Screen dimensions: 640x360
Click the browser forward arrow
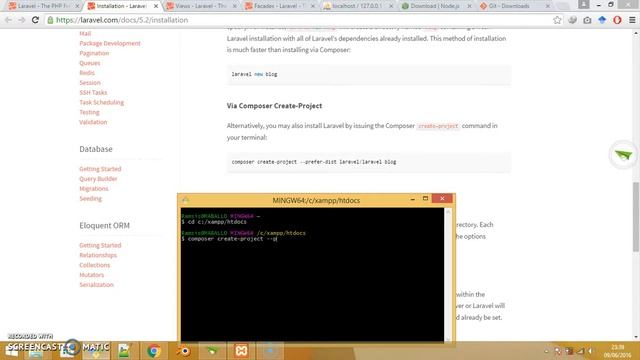pyautogui.click(x=22, y=20)
